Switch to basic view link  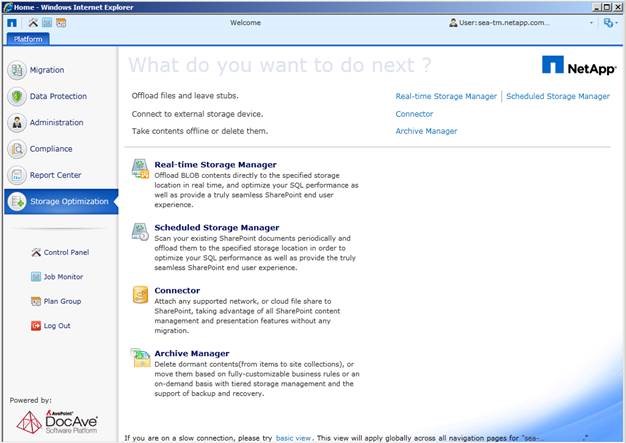pos(293,438)
